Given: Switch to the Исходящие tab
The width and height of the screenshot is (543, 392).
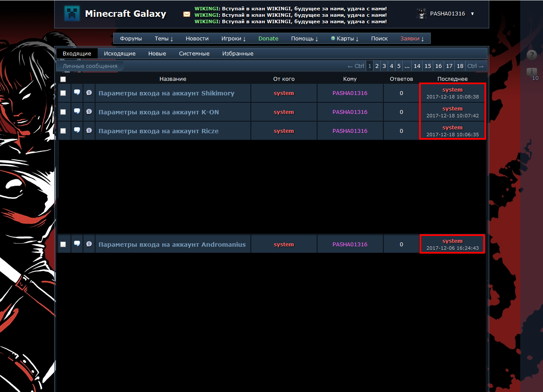Looking at the screenshot, I should click(120, 54).
